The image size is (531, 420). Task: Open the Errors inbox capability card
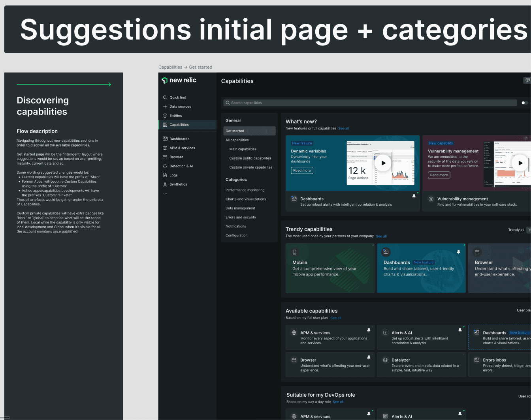coord(499,365)
